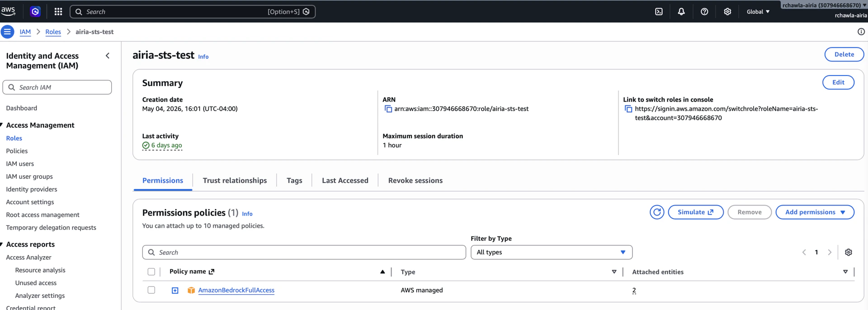Click the Search bar assistant icon
This screenshot has height=310, width=868.
306,12
